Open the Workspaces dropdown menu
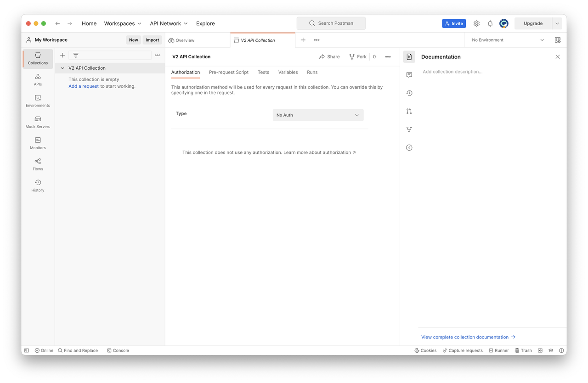 (x=123, y=23)
